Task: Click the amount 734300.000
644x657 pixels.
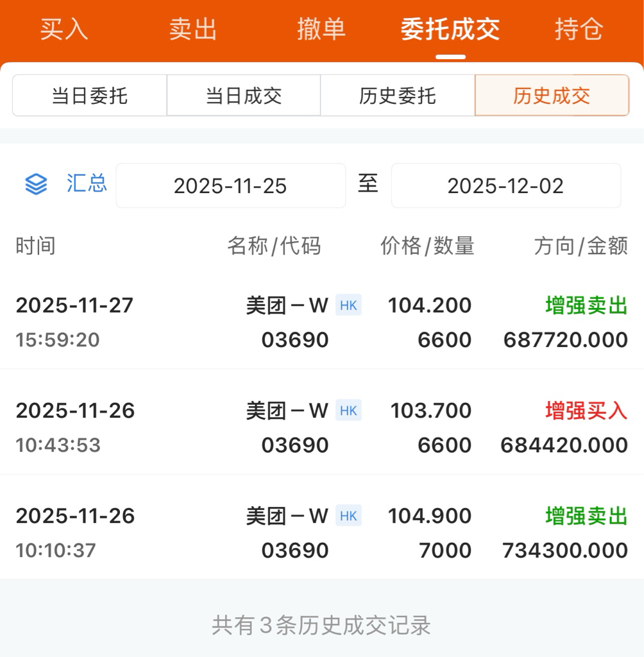Action: 565,550
